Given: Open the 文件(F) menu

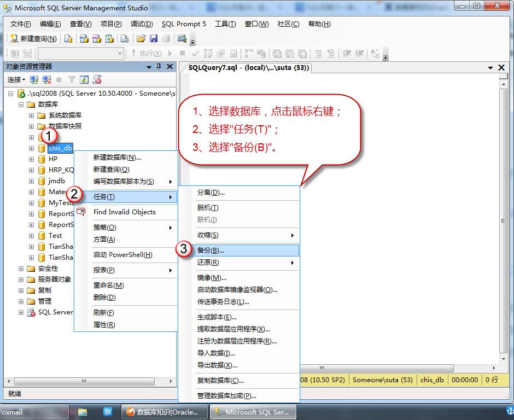Looking at the screenshot, I should coord(20,24).
